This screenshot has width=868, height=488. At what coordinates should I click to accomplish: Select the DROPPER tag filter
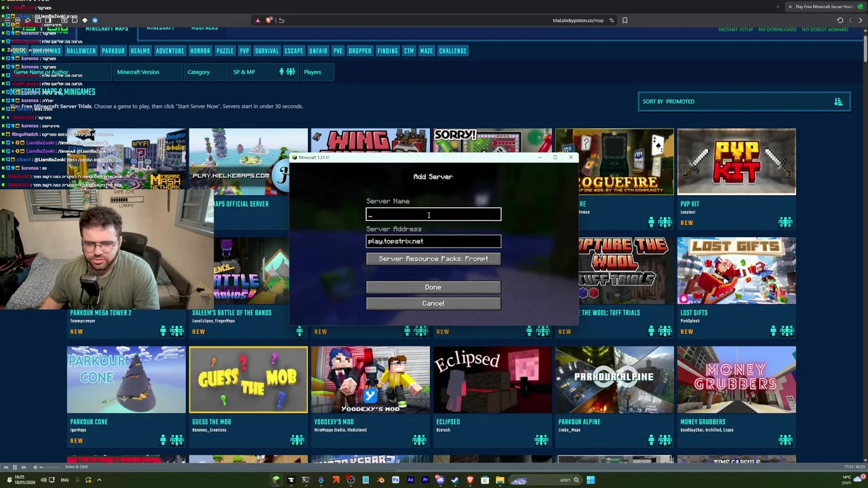360,51
